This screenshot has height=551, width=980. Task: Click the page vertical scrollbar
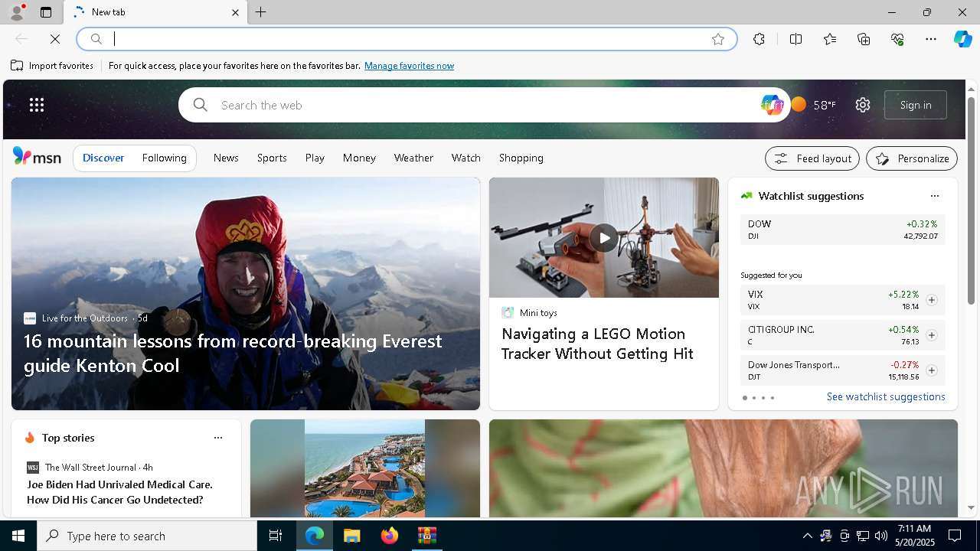click(x=971, y=201)
